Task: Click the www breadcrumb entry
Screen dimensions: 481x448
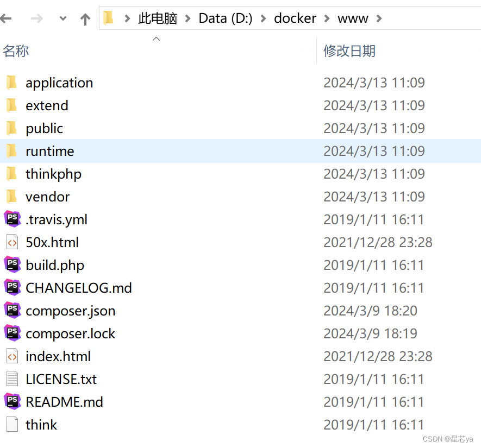Action: click(353, 18)
